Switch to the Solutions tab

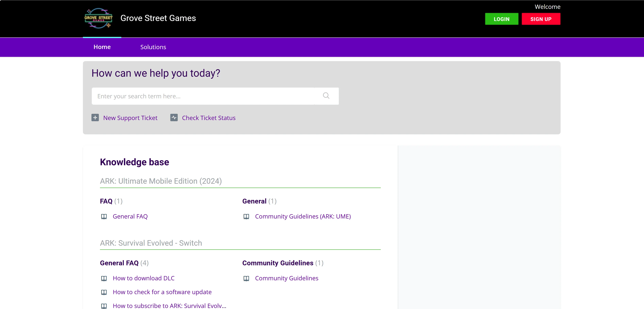pos(153,47)
